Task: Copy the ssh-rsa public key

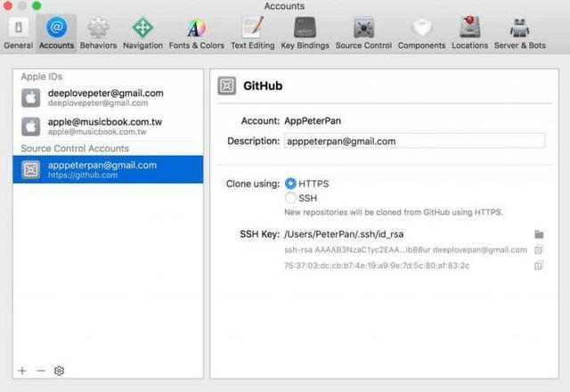Action: (539, 250)
